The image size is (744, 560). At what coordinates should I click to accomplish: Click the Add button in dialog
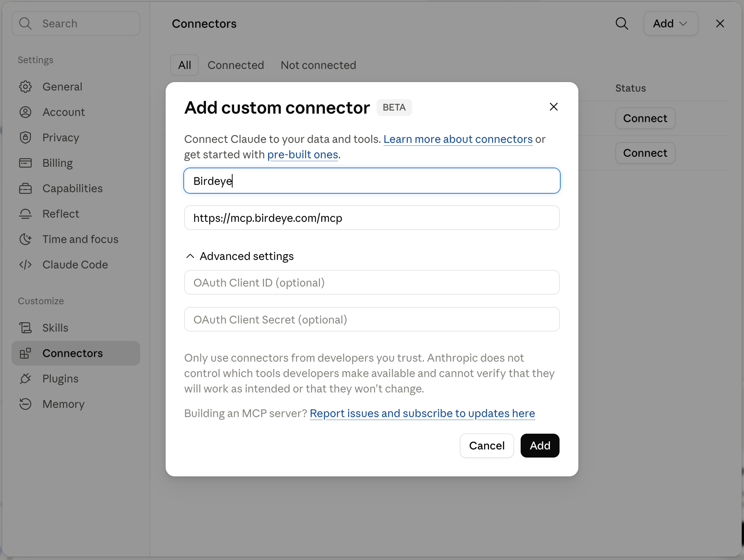tap(540, 446)
